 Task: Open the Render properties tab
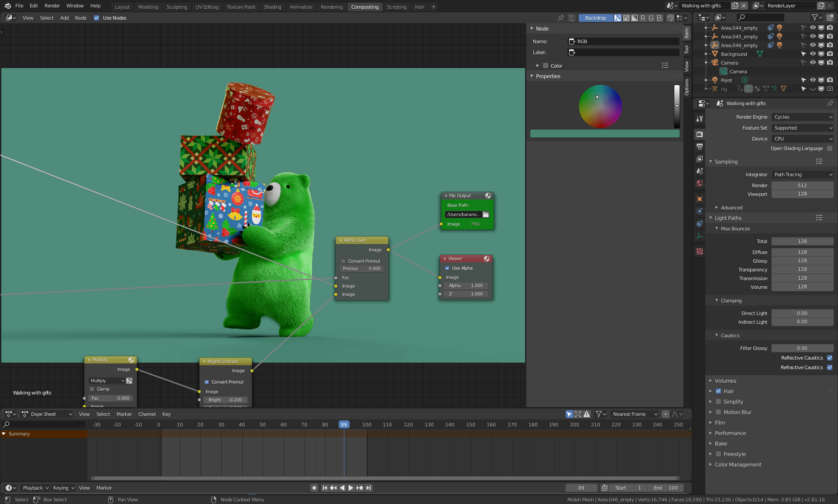tap(699, 134)
